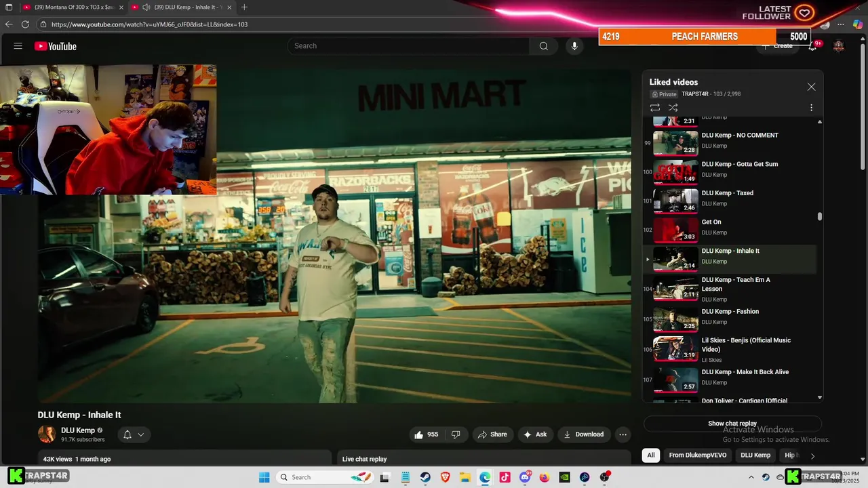Screen dimensions: 868x488
Task: Open Microsoft Edge from the taskbar
Action: click(485, 477)
